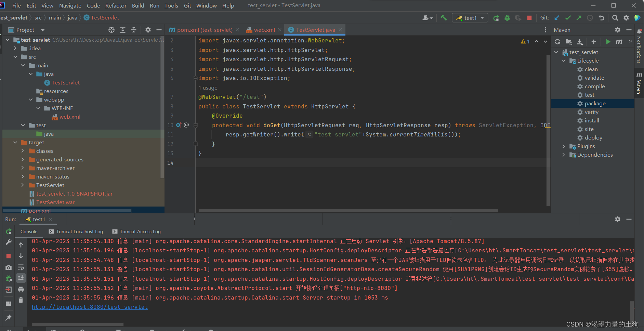Add a Maven project with plus icon
The width and height of the screenshot is (644, 331).
point(594,42)
